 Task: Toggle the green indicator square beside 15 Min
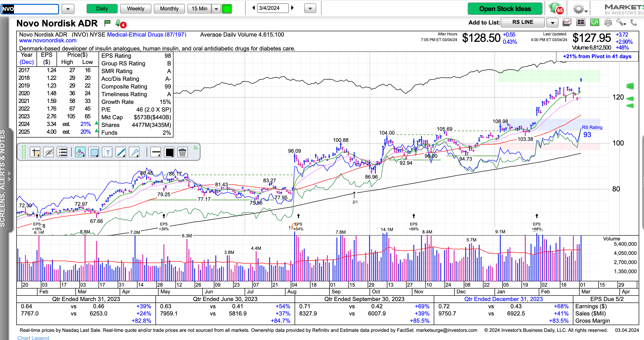point(227,9)
